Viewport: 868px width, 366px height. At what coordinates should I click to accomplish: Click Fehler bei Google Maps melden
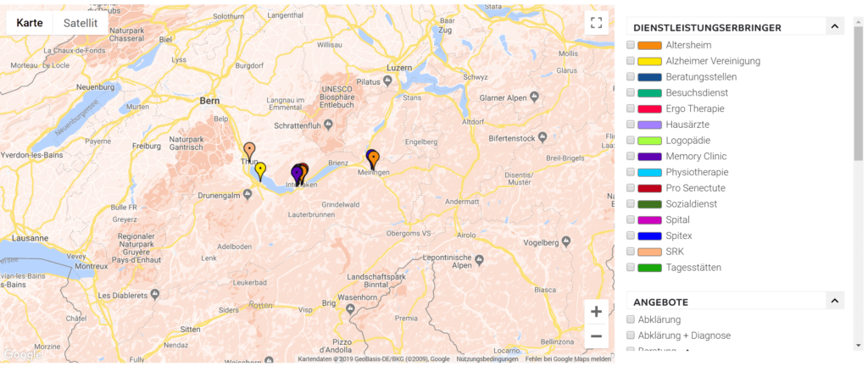pyautogui.click(x=568, y=359)
